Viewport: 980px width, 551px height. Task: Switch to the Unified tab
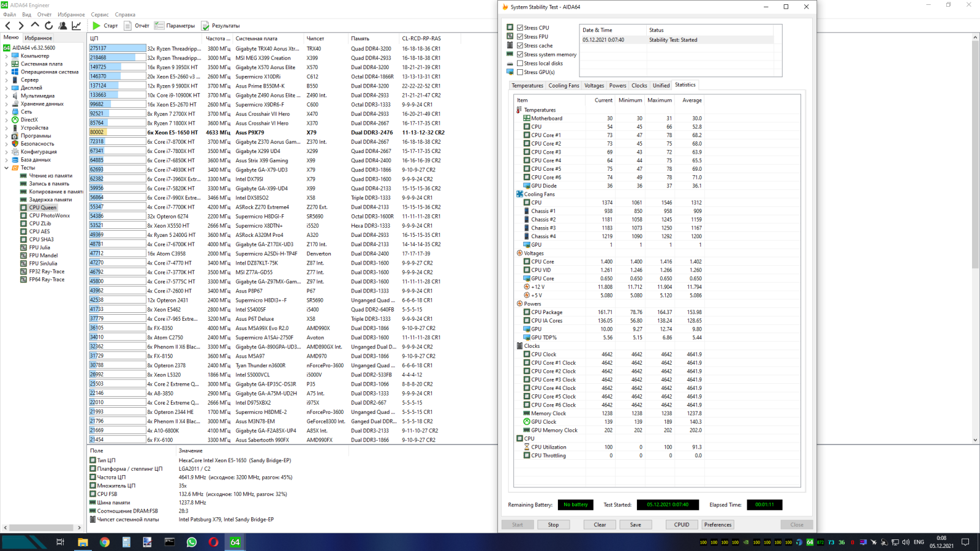(x=661, y=86)
